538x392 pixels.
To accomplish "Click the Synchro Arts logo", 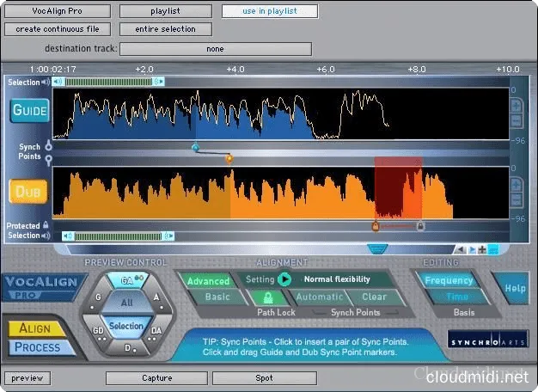I will (477, 340).
